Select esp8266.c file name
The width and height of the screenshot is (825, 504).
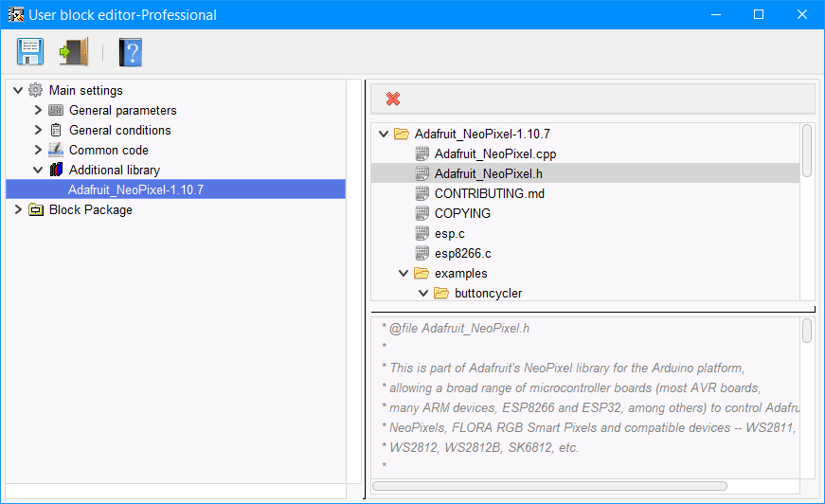(x=463, y=253)
